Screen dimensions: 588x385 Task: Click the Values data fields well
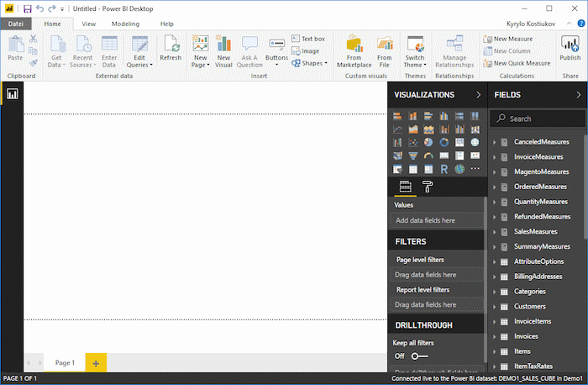437,220
